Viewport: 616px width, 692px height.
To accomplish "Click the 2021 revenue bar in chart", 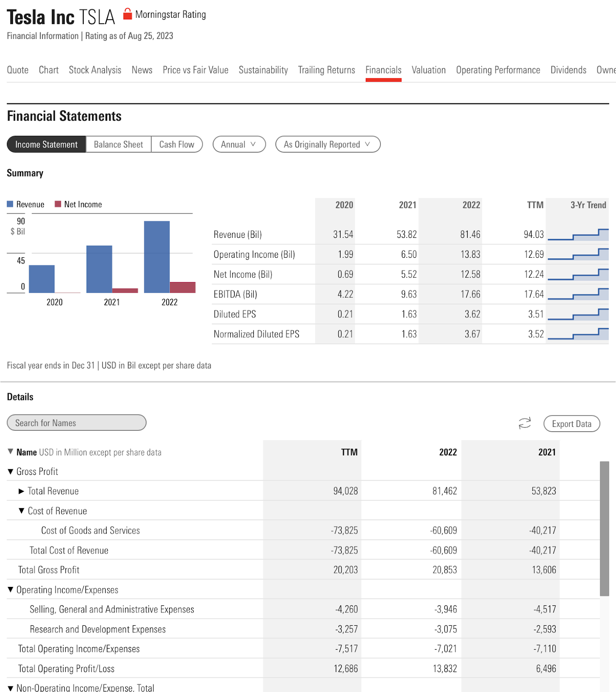I will pyautogui.click(x=99, y=269).
